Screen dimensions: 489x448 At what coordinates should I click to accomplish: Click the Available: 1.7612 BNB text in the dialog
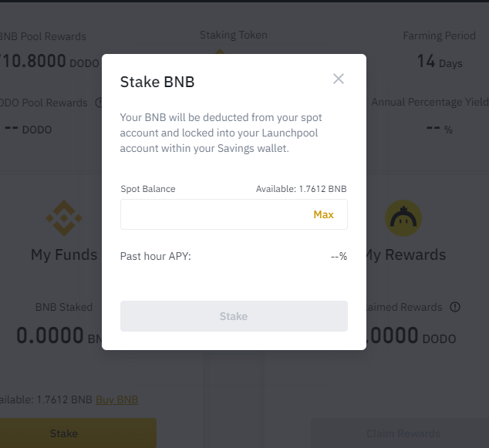[x=301, y=189]
